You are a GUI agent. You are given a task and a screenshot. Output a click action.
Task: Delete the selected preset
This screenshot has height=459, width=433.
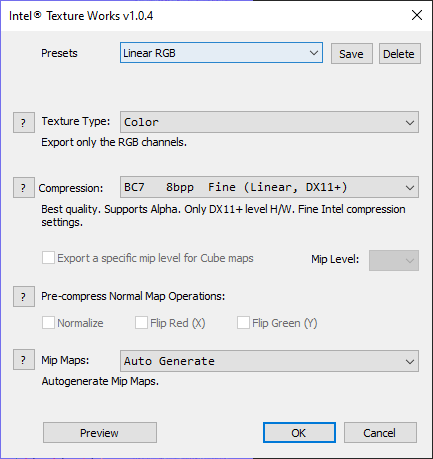[400, 53]
